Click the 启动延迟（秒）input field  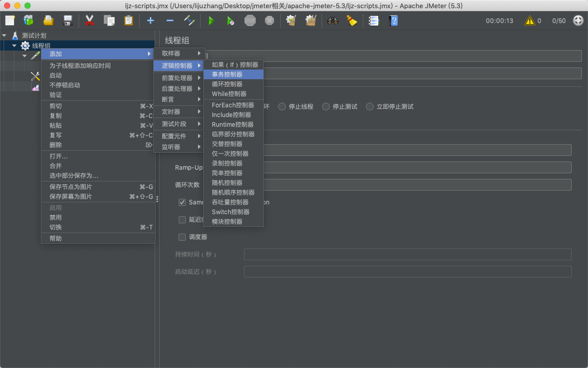click(x=408, y=271)
